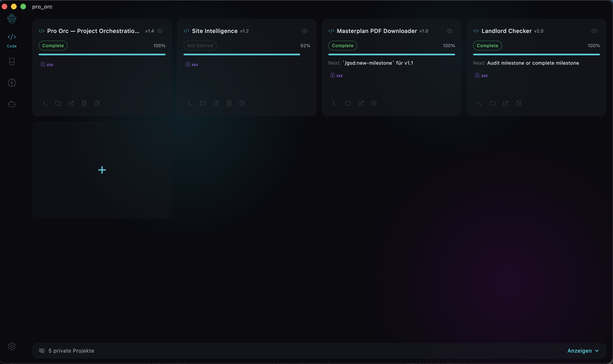Click the Complete badge on Pro Orc

[53, 46]
